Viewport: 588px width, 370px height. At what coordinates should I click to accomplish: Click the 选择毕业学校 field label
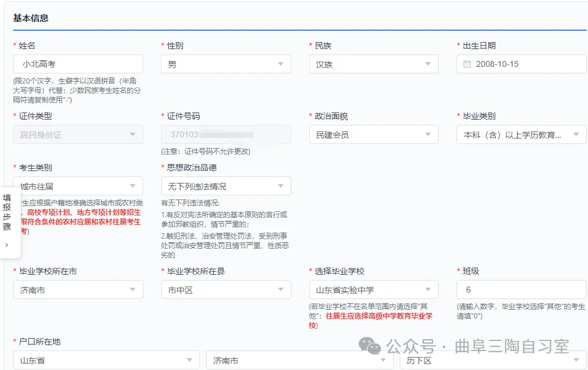(339, 271)
